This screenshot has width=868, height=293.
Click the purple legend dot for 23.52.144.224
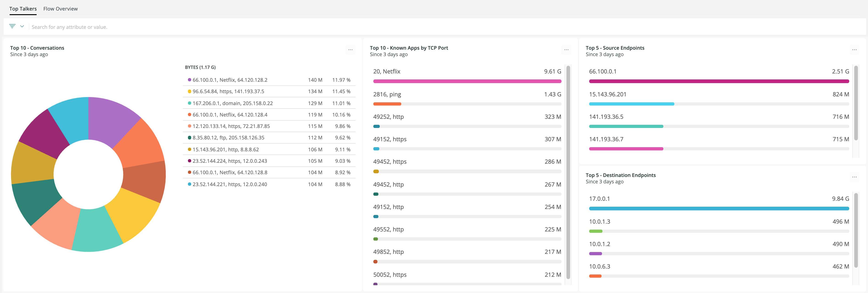189,161
